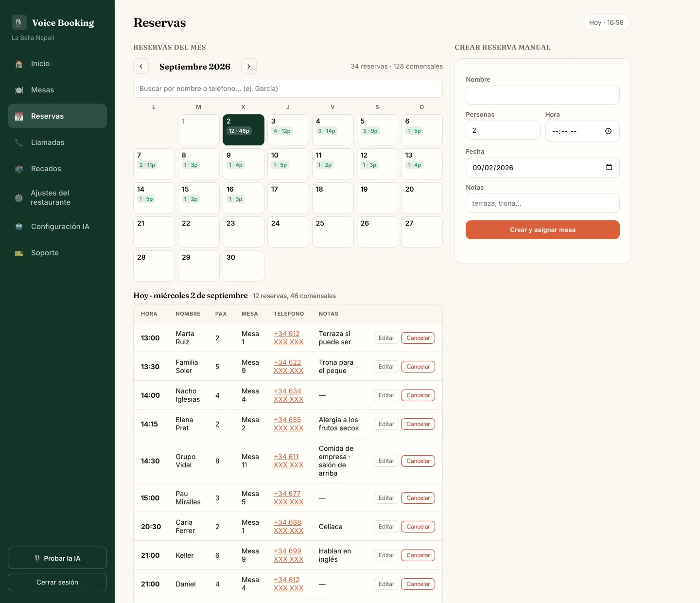The image size is (700, 603).
Task: Click the house icon next to Inicio
Action: [19, 64]
